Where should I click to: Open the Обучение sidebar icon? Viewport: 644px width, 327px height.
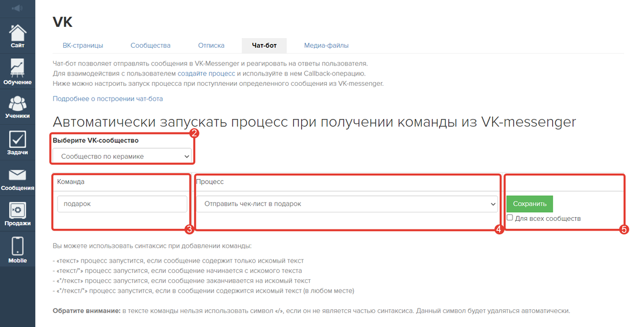[x=17, y=71]
